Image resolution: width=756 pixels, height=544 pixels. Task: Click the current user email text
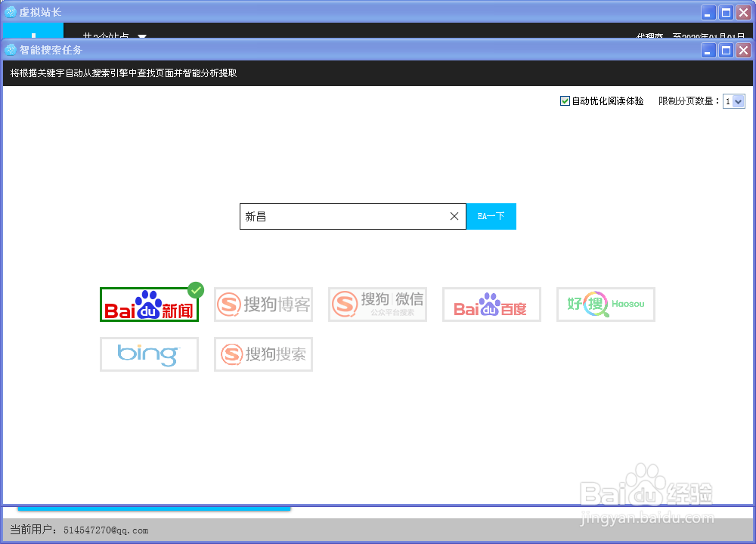pyautogui.click(x=106, y=530)
